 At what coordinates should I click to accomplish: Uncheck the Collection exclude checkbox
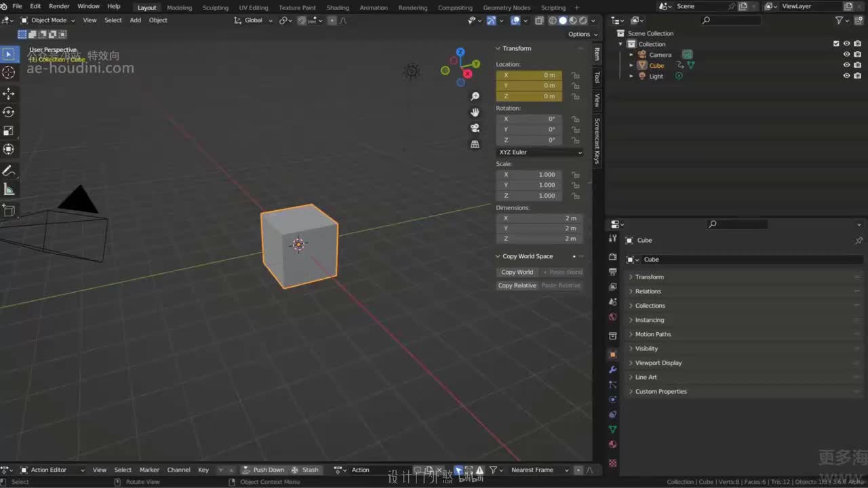[836, 44]
